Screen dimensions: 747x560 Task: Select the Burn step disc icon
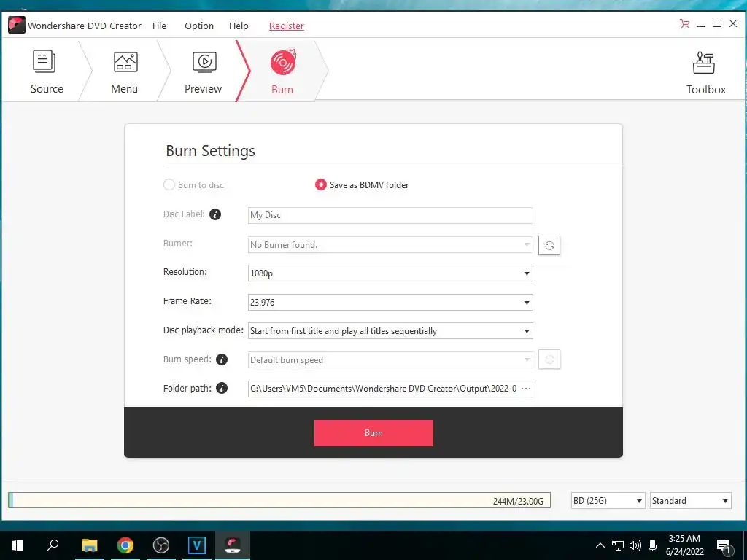(283, 63)
